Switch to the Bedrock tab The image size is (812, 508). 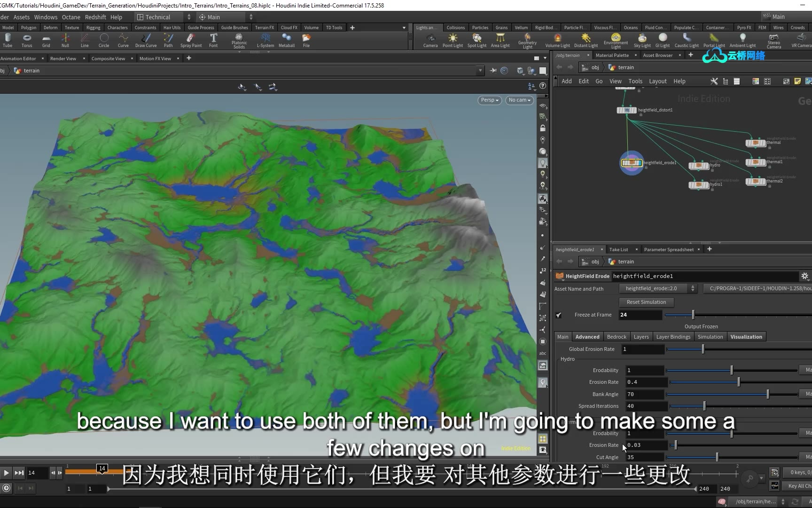(x=616, y=337)
